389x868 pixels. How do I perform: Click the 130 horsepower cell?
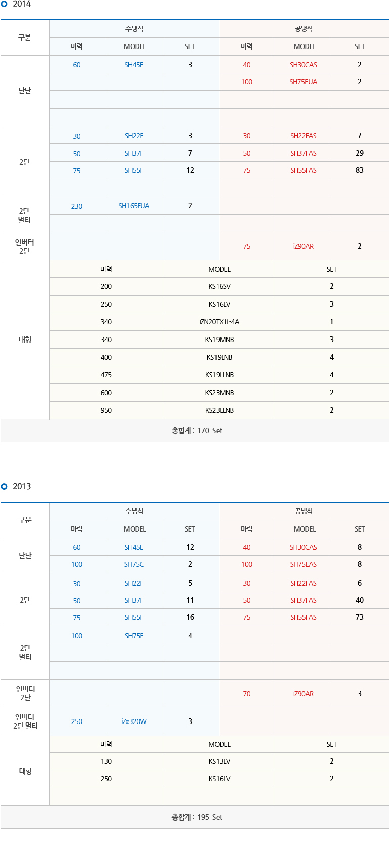[106, 761]
